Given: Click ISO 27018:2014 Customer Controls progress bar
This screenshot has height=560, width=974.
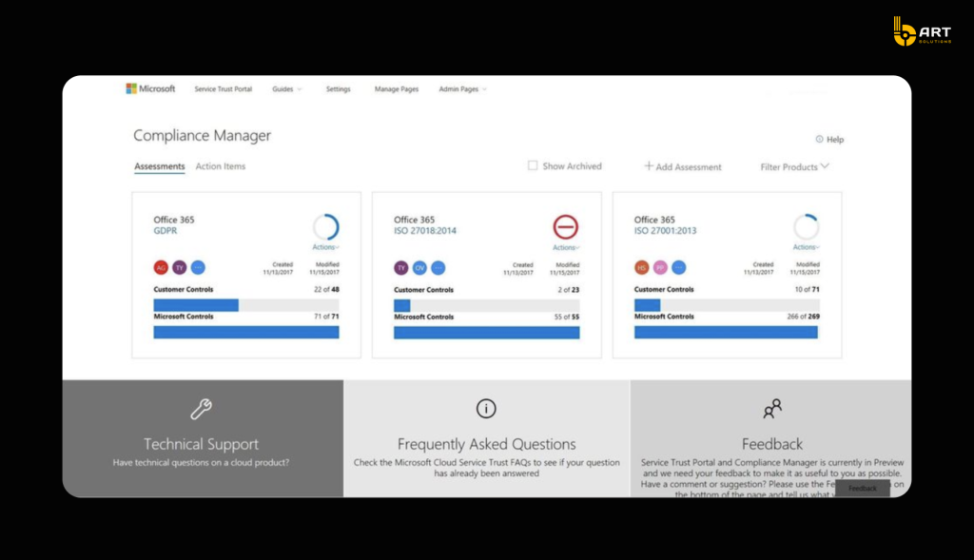Looking at the screenshot, I should pos(487,305).
